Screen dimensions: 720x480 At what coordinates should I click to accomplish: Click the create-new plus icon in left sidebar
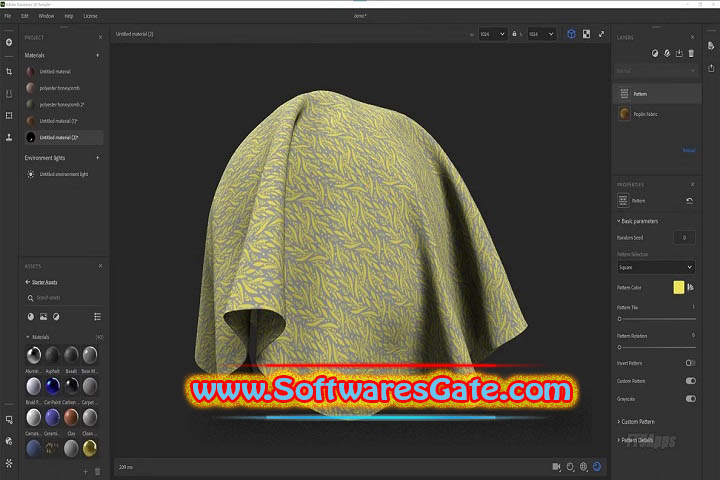(9, 42)
